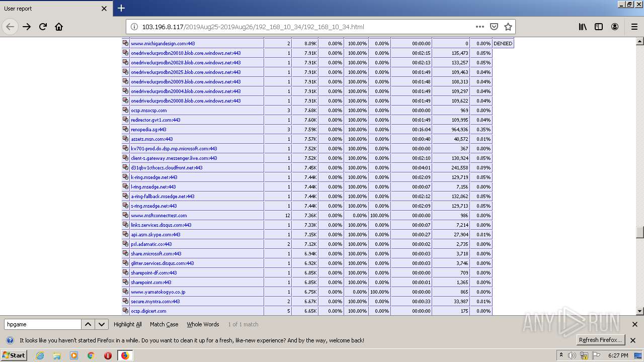Click the icon beside www.msftconnecttest.com
The width and height of the screenshot is (644, 362).
126,215
